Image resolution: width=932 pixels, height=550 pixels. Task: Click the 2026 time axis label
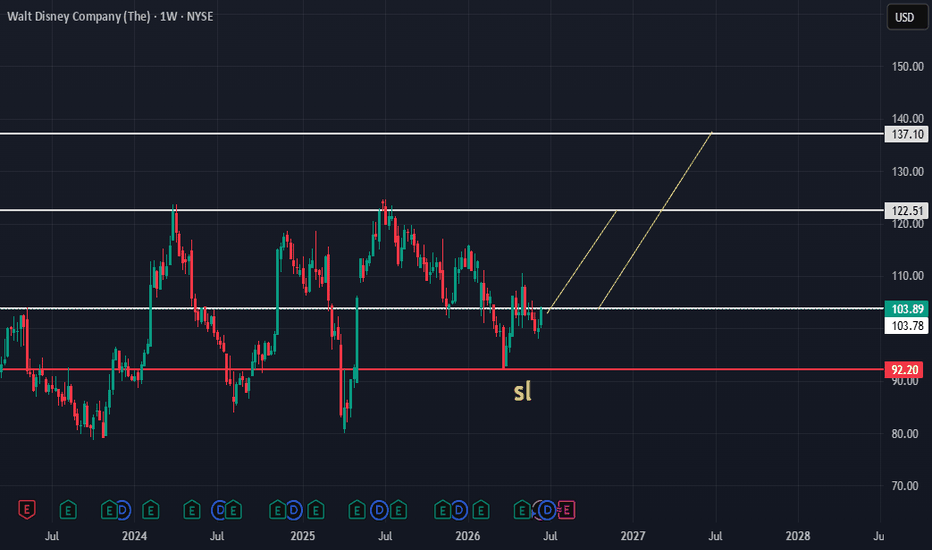point(468,536)
